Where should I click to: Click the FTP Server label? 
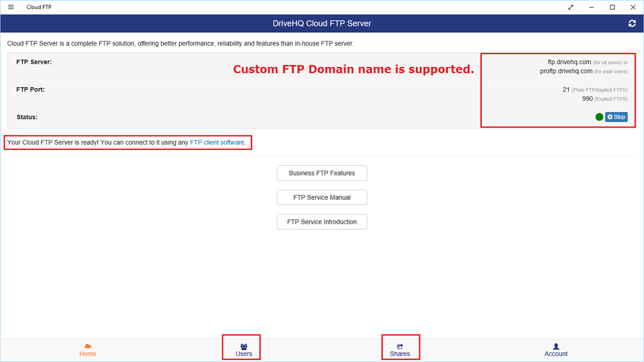pyautogui.click(x=34, y=62)
